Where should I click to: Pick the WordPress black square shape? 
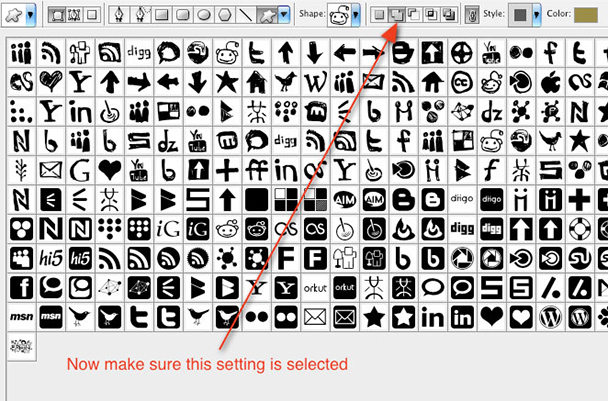click(x=580, y=317)
